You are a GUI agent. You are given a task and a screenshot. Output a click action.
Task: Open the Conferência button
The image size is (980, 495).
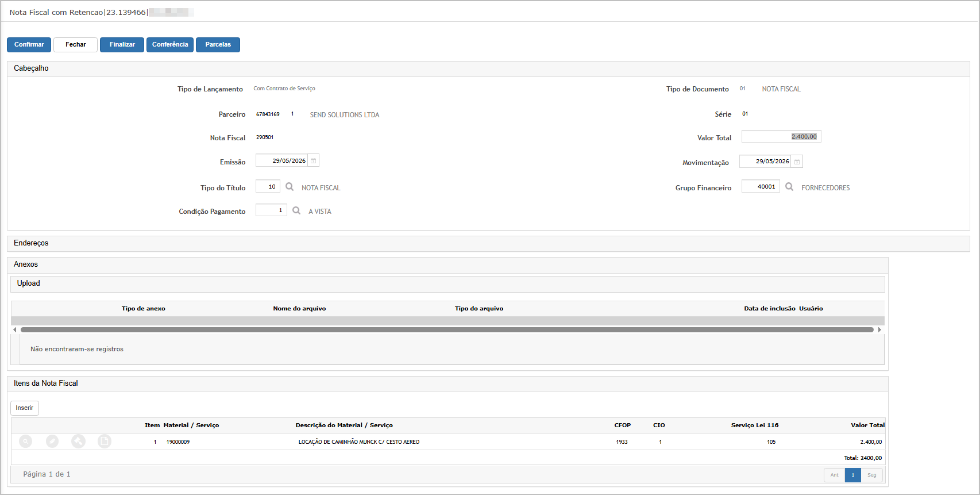click(x=170, y=45)
